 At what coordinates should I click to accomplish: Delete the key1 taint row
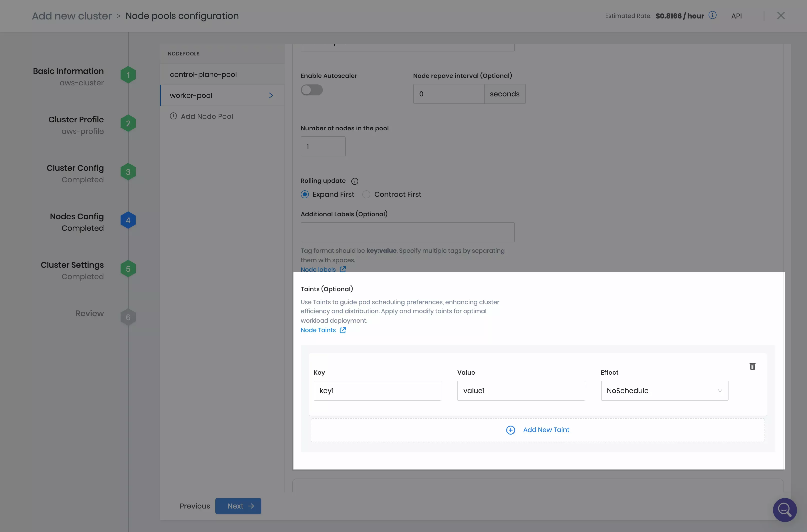pos(753,366)
